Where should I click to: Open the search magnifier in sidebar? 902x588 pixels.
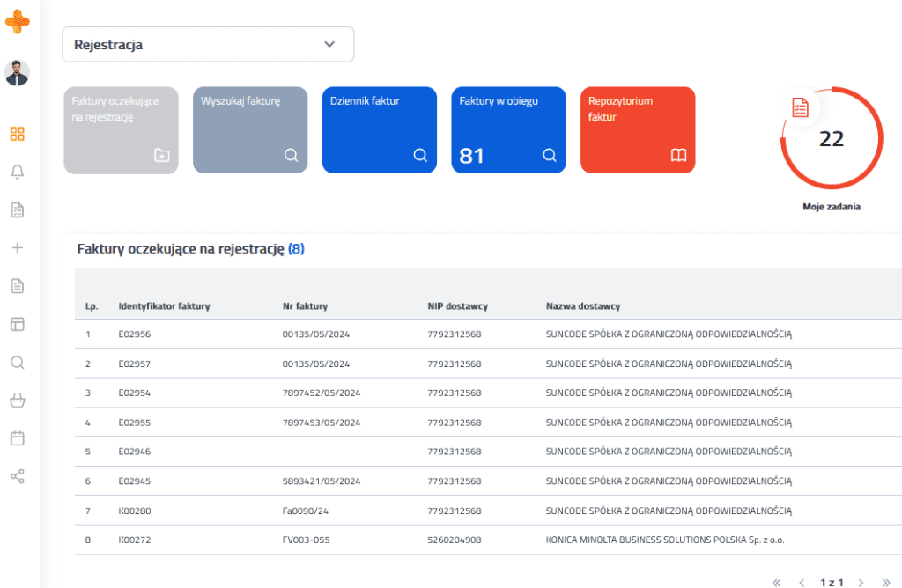[18, 362]
